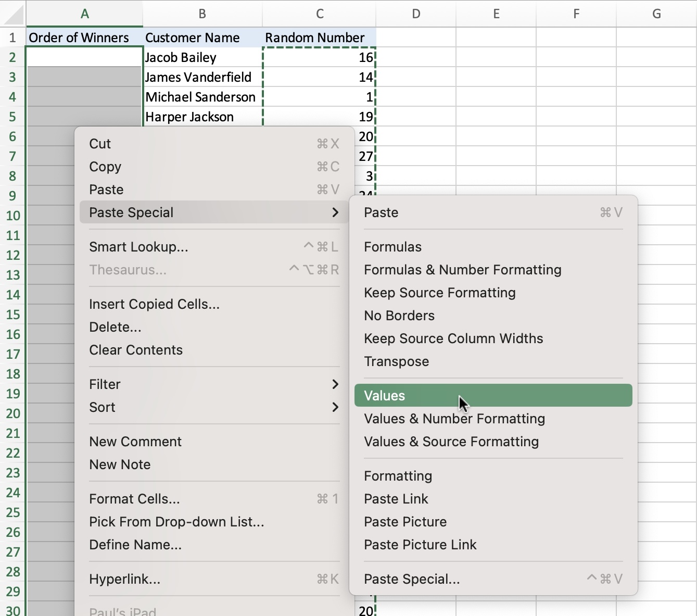Screen dimensions: 697x616
Task: Open Smart Lookup from the context menu
Action: (214, 247)
